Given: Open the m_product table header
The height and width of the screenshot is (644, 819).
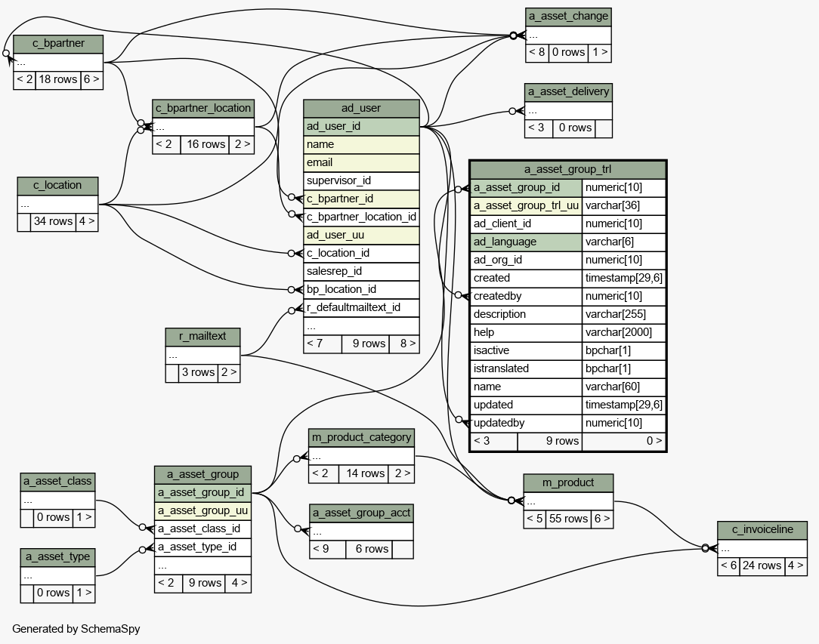Looking at the screenshot, I should pos(568,483).
